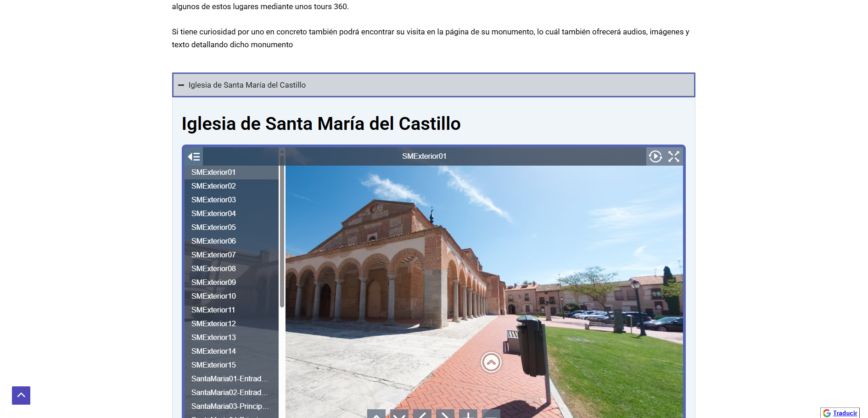Open the SantaMaria03-Princip... scene
The width and height of the screenshot is (868, 418).
[231, 406]
